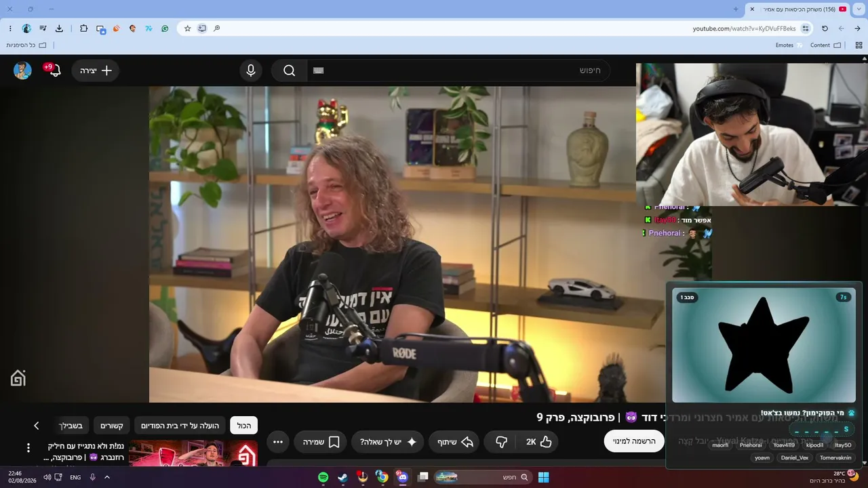Open the Windows Start menu
Image resolution: width=868 pixels, height=488 pixels.
(x=543, y=477)
